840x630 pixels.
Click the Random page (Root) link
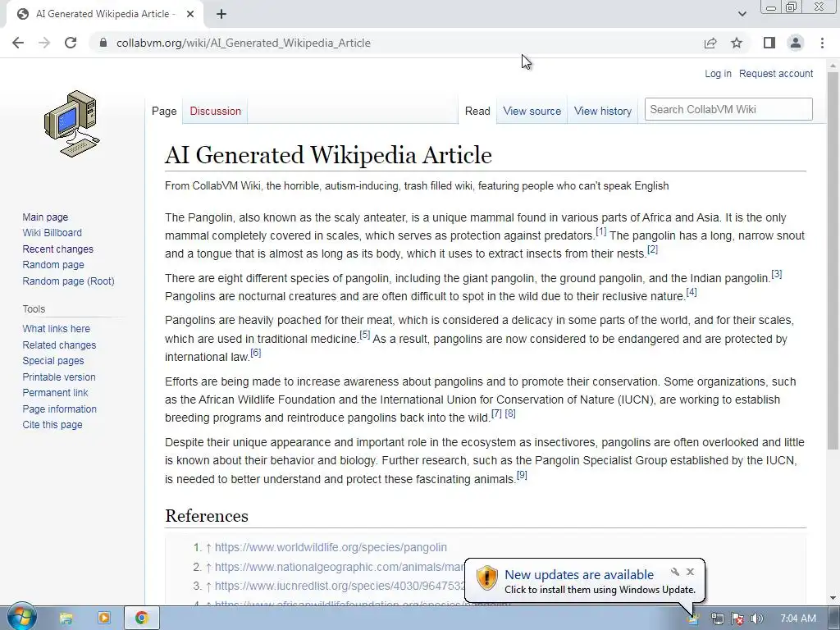click(x=69, y=281)
